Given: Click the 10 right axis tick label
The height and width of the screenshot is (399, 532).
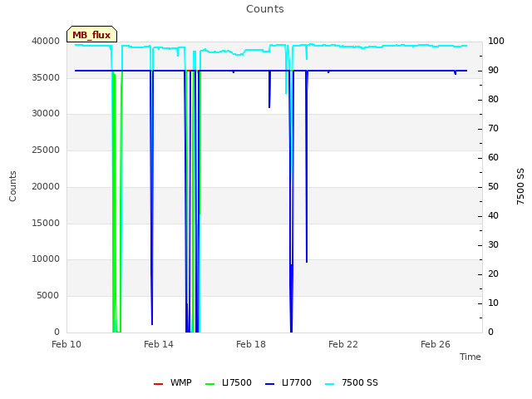Looking at the screenshot, I should coord(493,303).
